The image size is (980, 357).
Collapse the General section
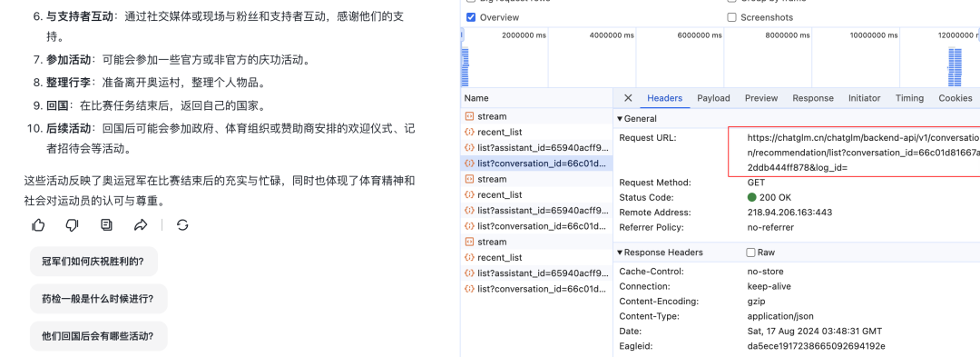(x=620, y=119)
